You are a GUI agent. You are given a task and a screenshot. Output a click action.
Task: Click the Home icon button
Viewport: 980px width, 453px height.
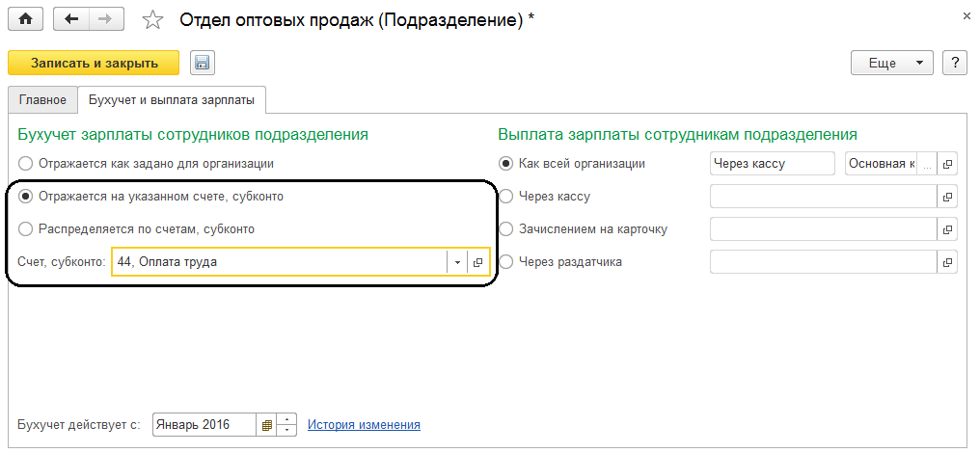tap(25, 19)
